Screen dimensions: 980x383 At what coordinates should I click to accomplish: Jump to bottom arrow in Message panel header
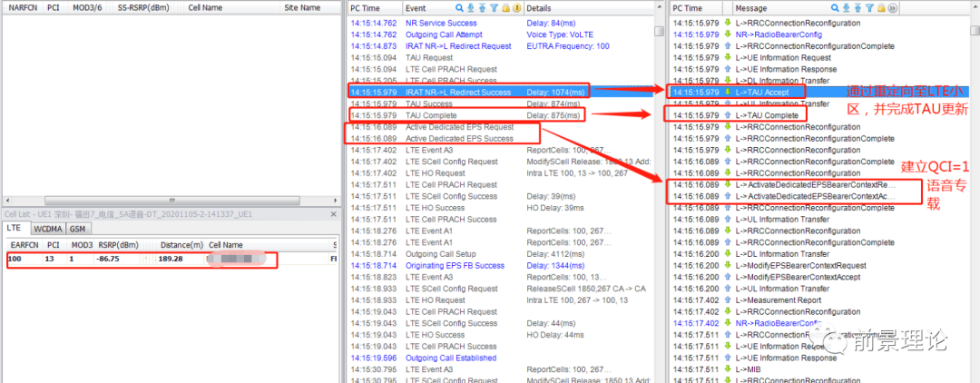click(x=846, y=8)
